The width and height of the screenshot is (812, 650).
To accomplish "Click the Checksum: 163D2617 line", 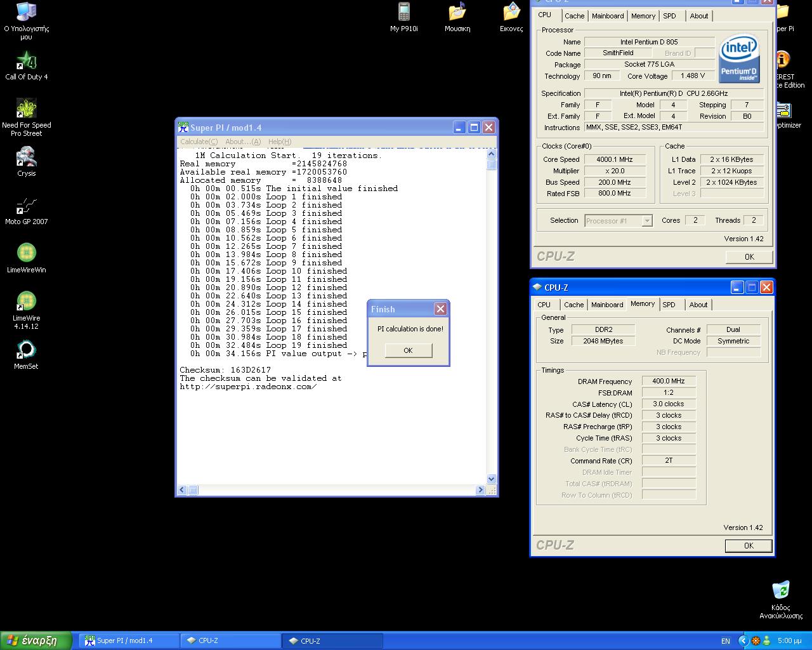I will click(x=225, y=370).
